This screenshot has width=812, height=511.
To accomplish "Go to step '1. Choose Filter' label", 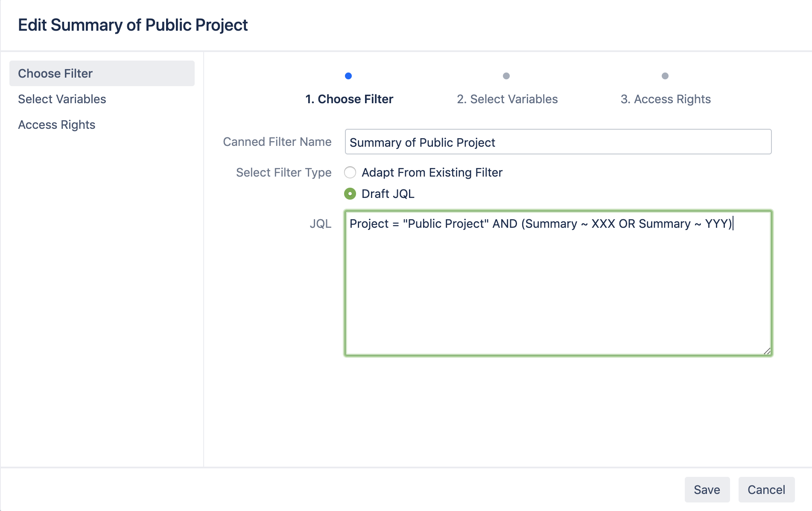I will coord(349,99).
